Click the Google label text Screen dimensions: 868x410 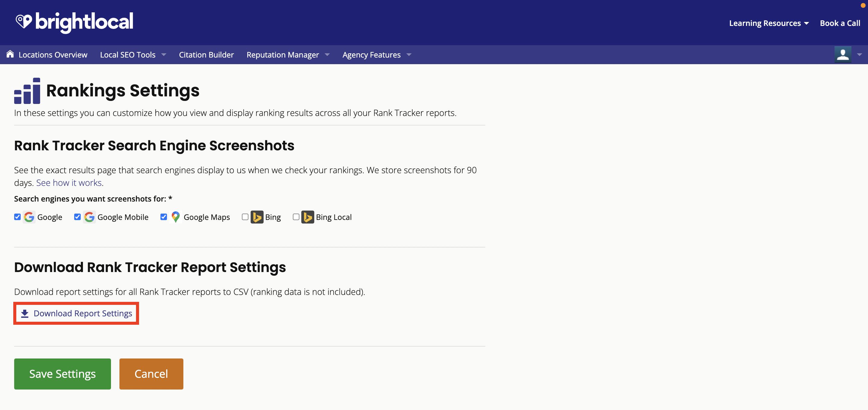pyautogui.click(x=50, y=218)
